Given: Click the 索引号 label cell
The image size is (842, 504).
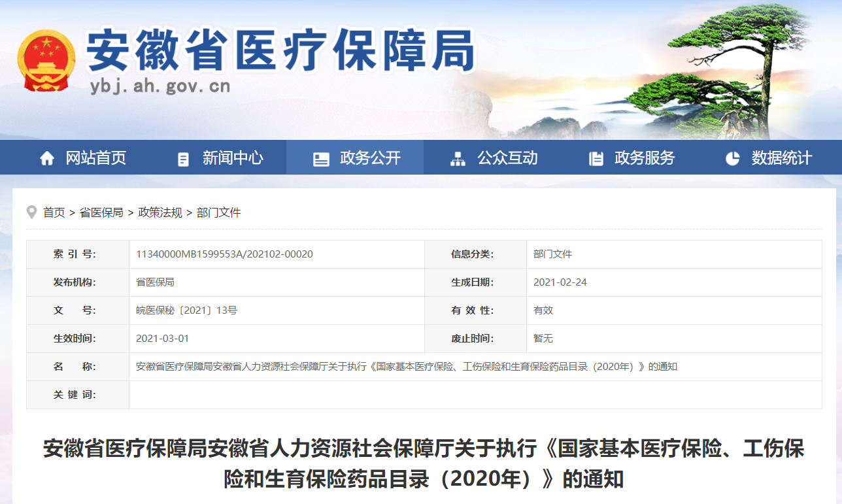Looking at the screenshot, I should click(78, 254).
